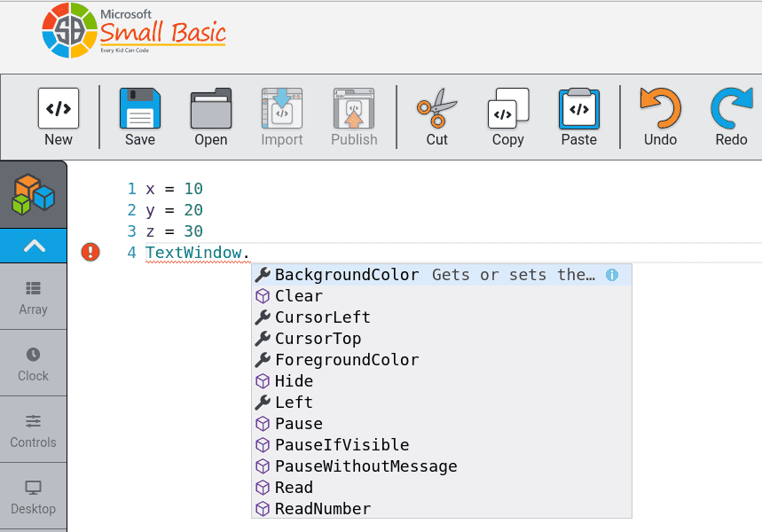
Task: Click the Microsoft Small Basic logo
Action: tap(134, 31)
